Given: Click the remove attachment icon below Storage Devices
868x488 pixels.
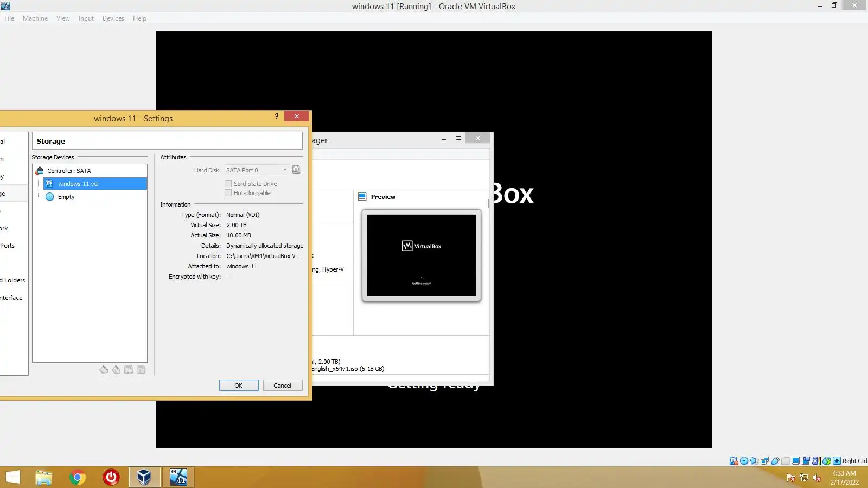Looking at the screenshot, I should [141, 370].
